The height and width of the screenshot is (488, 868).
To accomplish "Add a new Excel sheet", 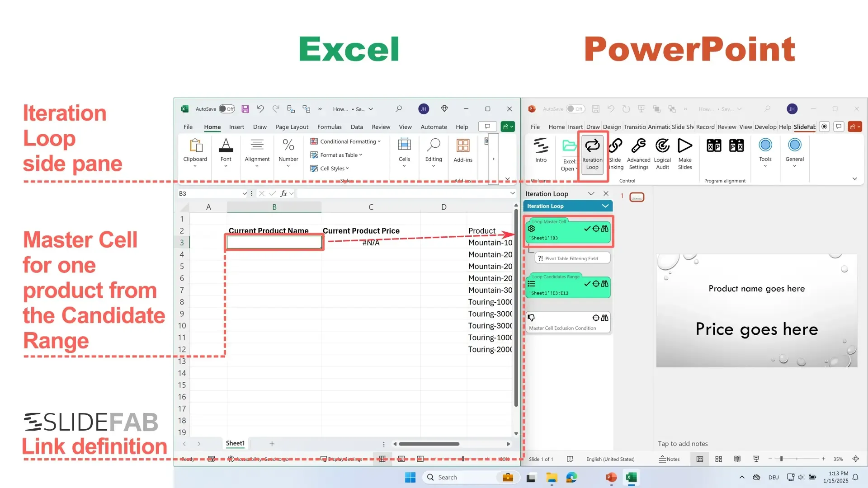I will click(272, 444).
